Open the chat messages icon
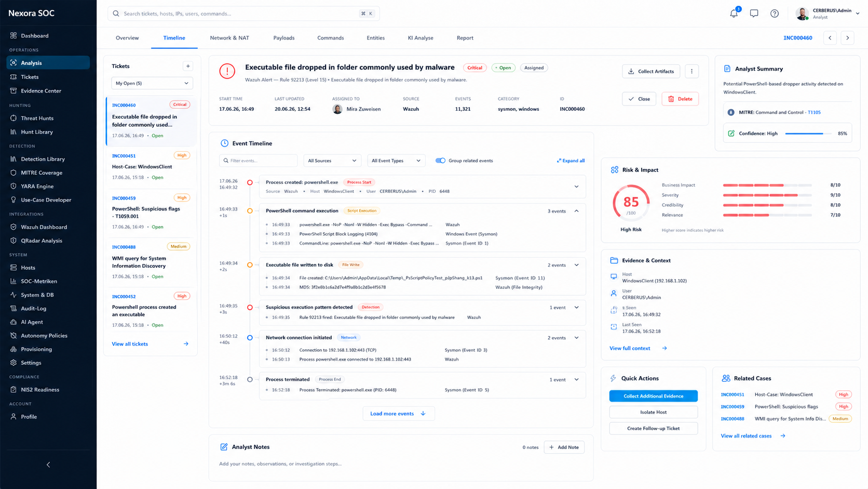 [754, 14]
